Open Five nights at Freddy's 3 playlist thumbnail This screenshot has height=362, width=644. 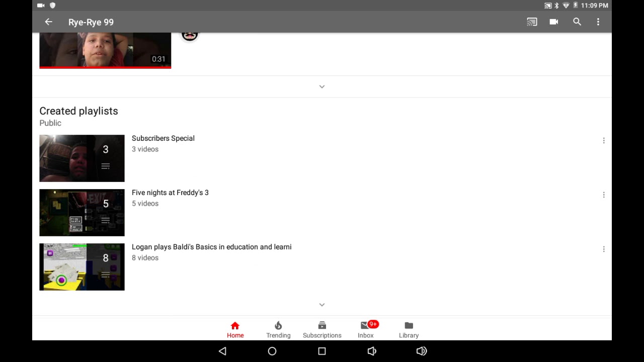82,213
